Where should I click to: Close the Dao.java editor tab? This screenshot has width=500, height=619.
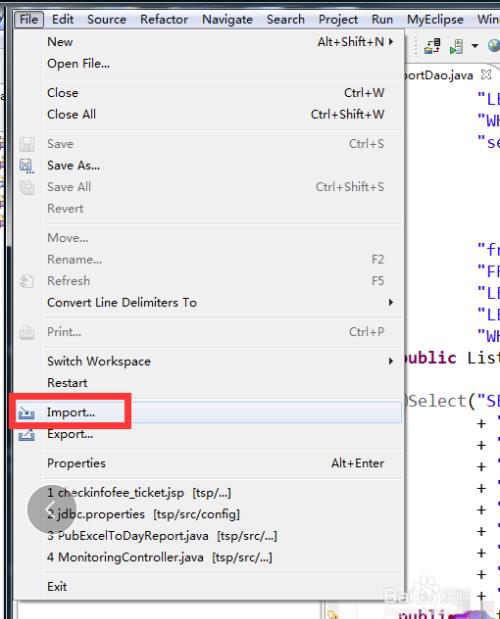487,74
